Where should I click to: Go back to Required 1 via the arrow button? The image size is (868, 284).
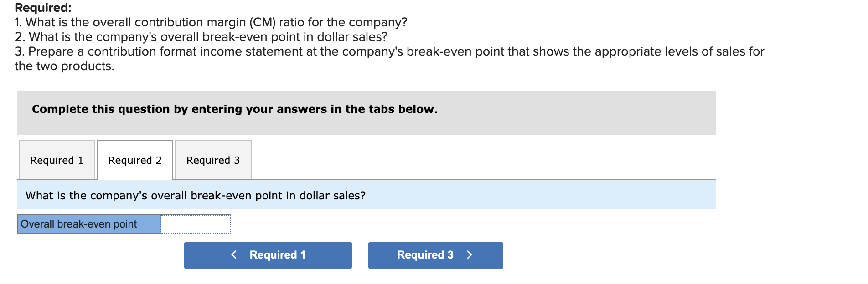268,255
